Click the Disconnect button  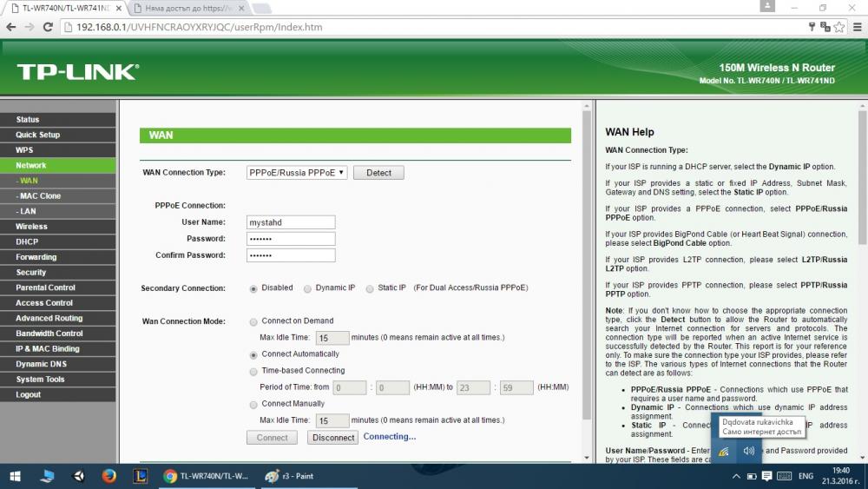click(332, 438)
